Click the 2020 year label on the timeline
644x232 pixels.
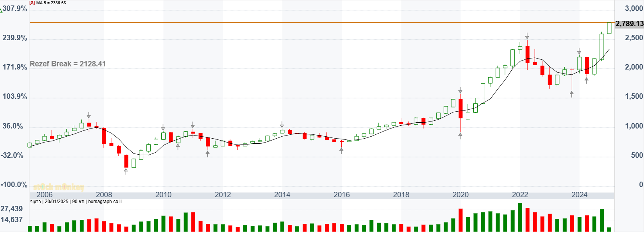point(460,195)
